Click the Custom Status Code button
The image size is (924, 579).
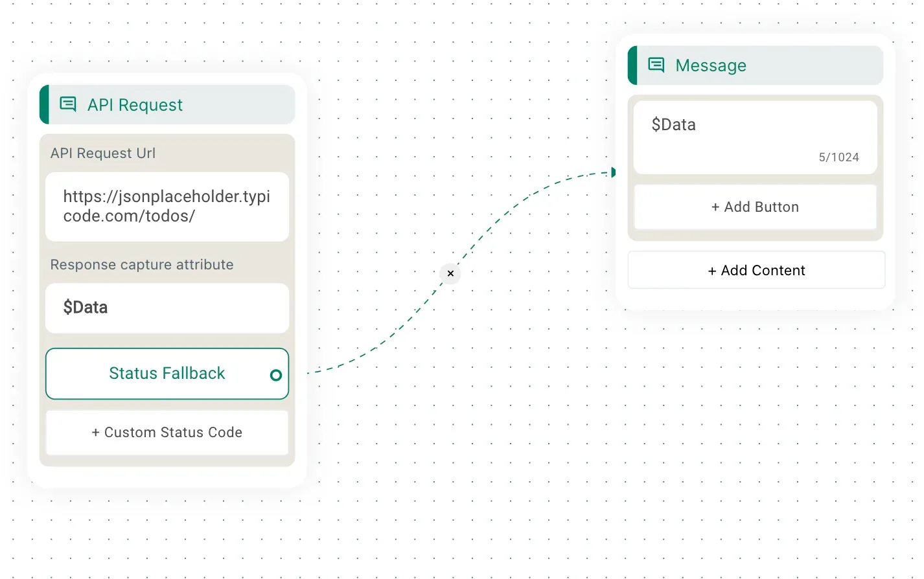(167, 432)
